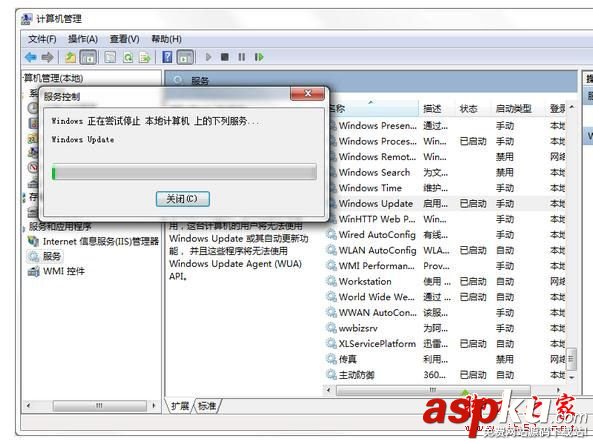Toggle the action pane toolbar icon
593x444 pixels.
185,57
